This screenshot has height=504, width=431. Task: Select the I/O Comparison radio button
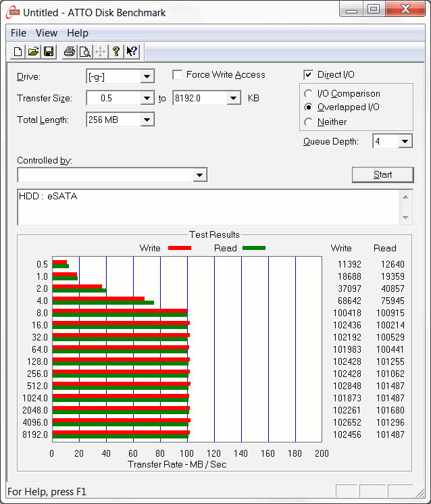pyautogui.click(x=309, y=94)
